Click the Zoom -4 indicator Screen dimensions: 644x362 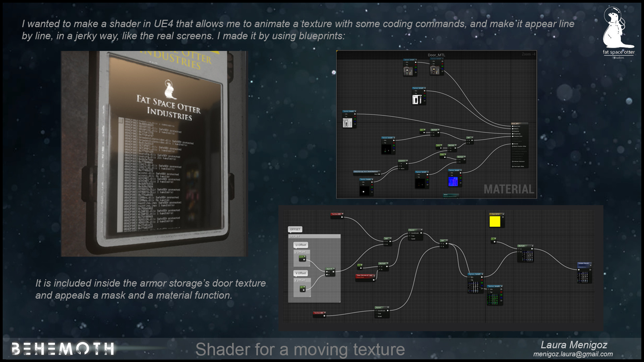tap(529, 54)
